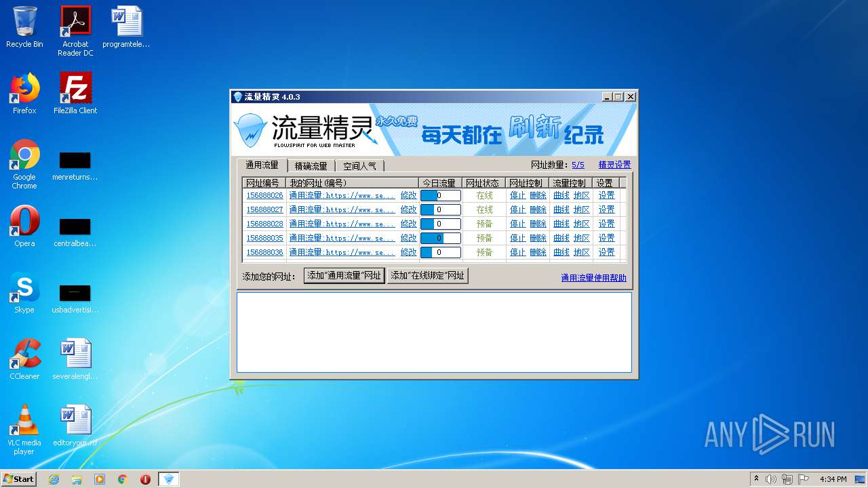The width and height of the screenshot is (868, 488).
Task: Click 修改 for row 156888026
Action: click(x=408, y=195)
